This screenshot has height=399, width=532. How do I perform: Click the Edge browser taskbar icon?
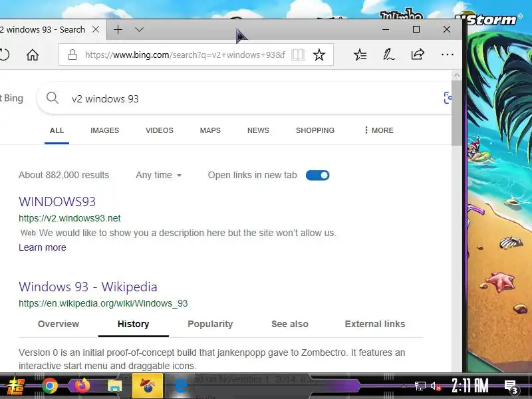pyautogui.click(x=180, y=386)
